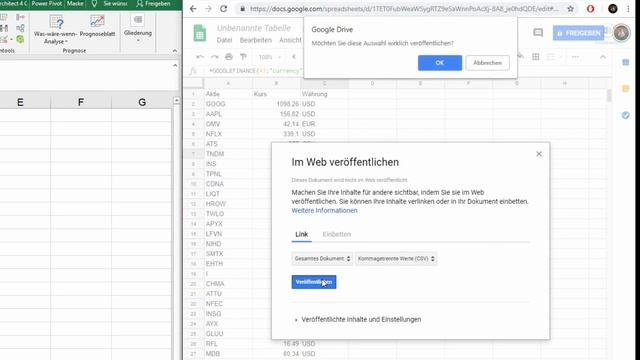640x360 pixels.
Task: Click the undo icon in Sheets toolbar
Action: pos(200,57)
